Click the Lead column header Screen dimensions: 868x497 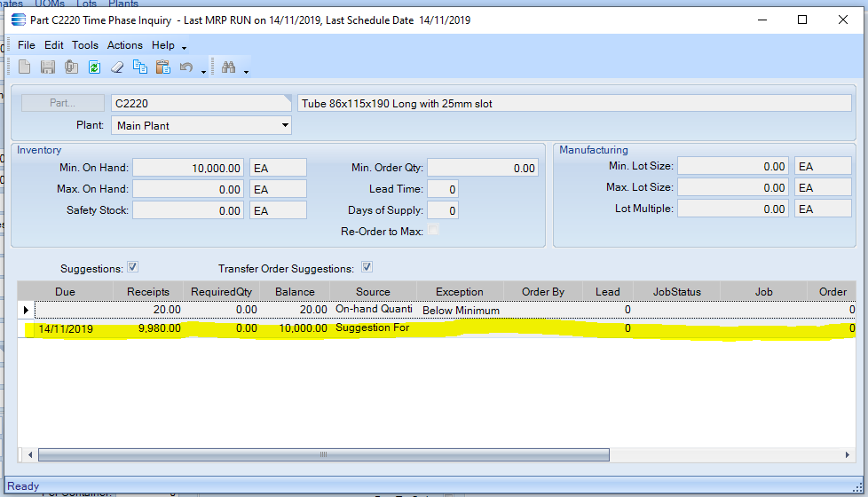[607, 292]
